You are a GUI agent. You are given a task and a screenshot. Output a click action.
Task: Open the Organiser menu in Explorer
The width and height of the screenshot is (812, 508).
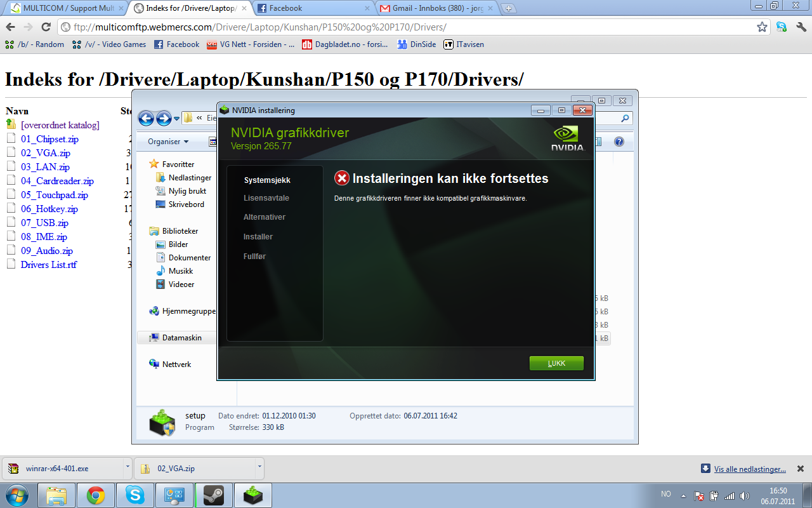pos(168,142)
